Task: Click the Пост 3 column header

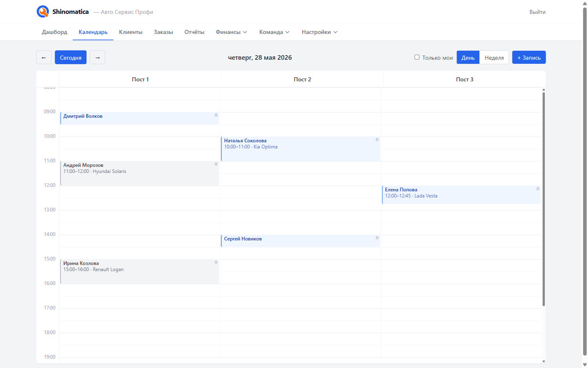Action: pyautogui.click(x=465, y=79)
